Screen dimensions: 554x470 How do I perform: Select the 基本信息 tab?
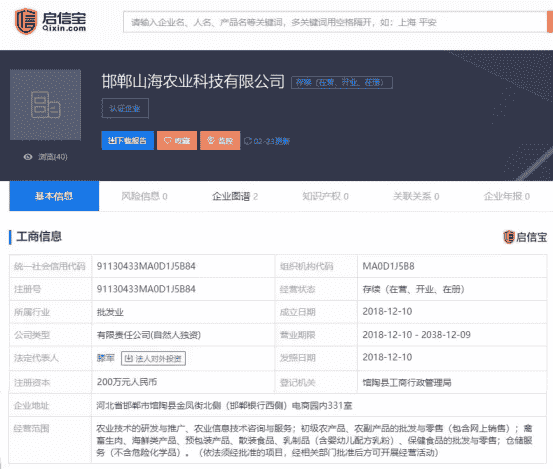pos(54,196)
